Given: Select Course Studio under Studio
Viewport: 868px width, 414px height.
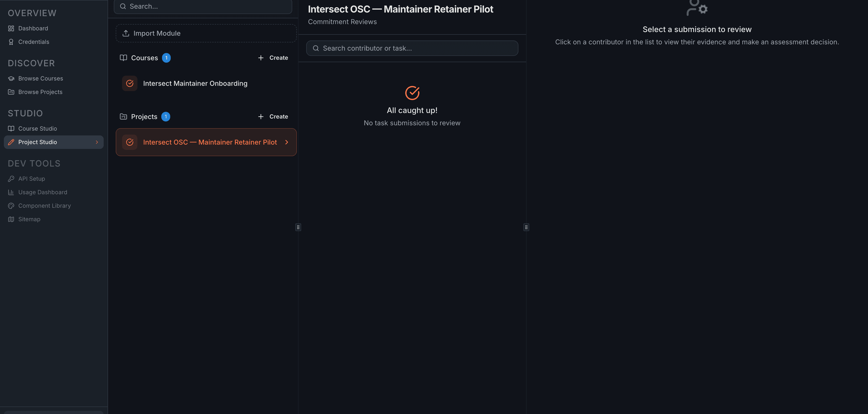Looking at the screenshot, I should (37, 128).
